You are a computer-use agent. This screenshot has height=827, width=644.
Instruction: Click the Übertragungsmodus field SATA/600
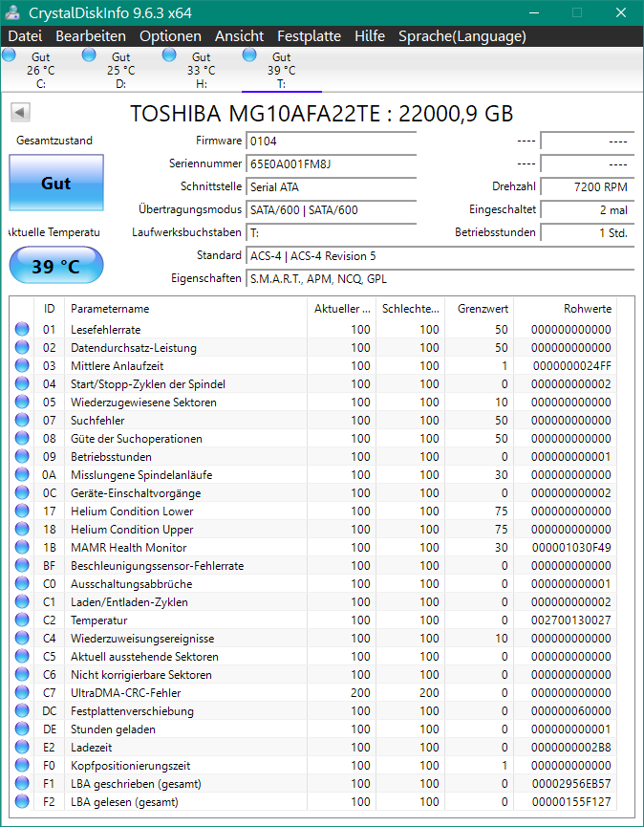[331, 210]
